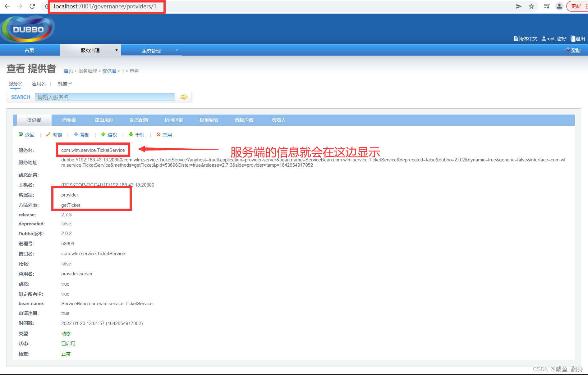Screen dimensions: 588x375
Task: Select the 机器IP search type
Action: [x=65, y=84]
